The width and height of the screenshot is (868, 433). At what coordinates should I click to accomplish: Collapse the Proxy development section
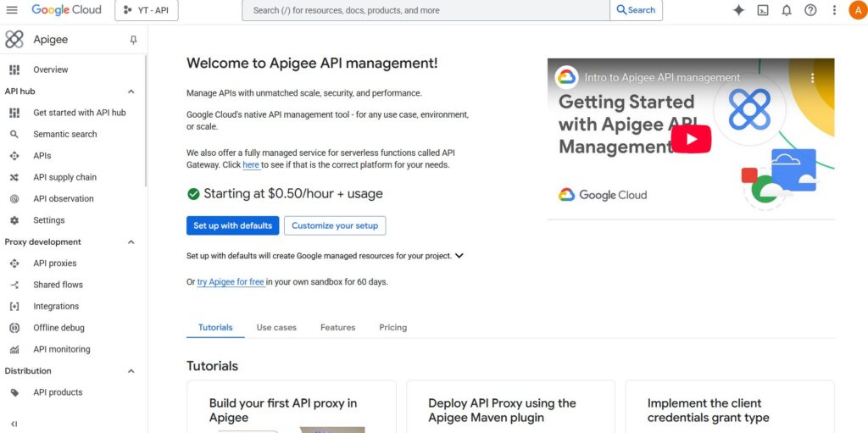[x=131, y=242]
